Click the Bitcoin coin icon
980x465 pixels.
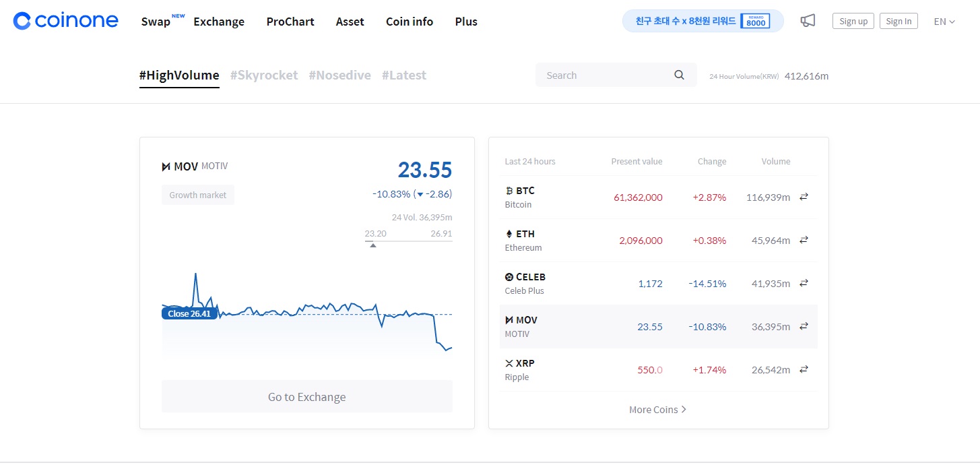pos(509,191)
